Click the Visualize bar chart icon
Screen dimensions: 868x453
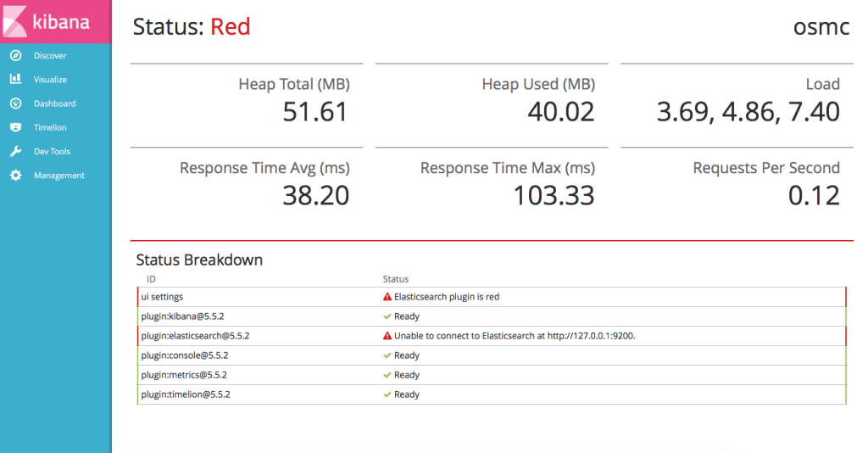coord(15,80)
